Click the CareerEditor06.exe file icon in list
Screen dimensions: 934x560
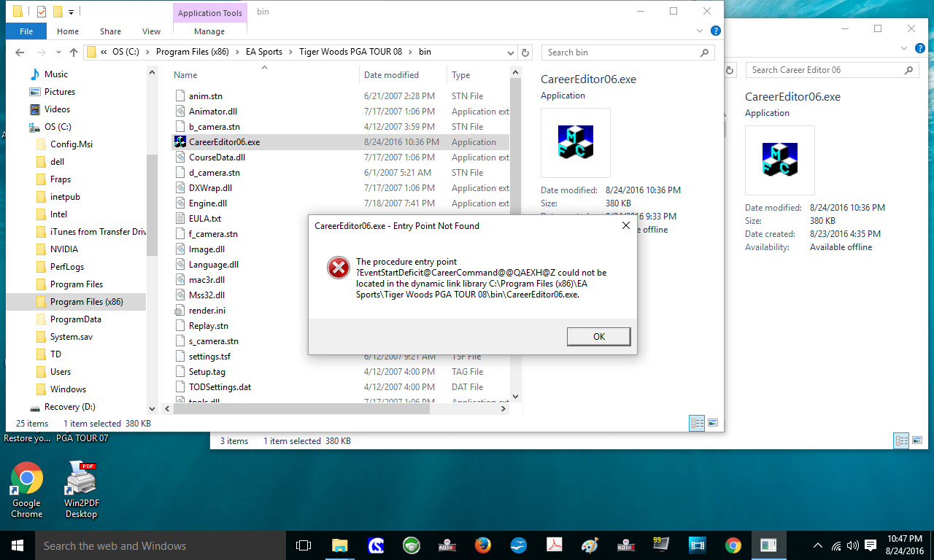point(180,142)
